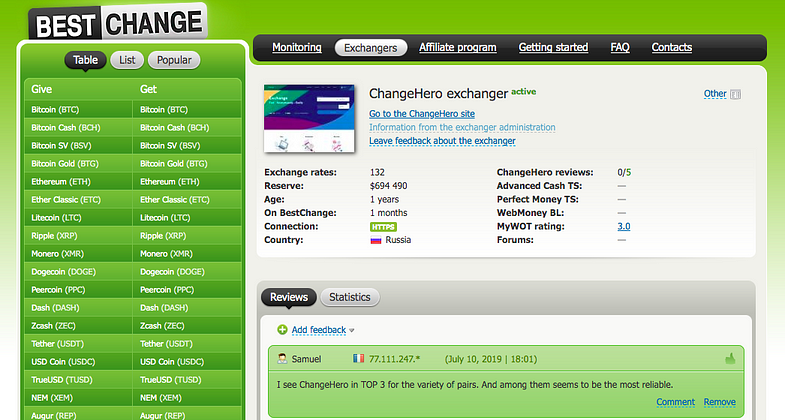This screenshot has height=420, width=785.
Task: Select Bitcoin (BTC) in the Give column
Action: click(x=79, y=110)
